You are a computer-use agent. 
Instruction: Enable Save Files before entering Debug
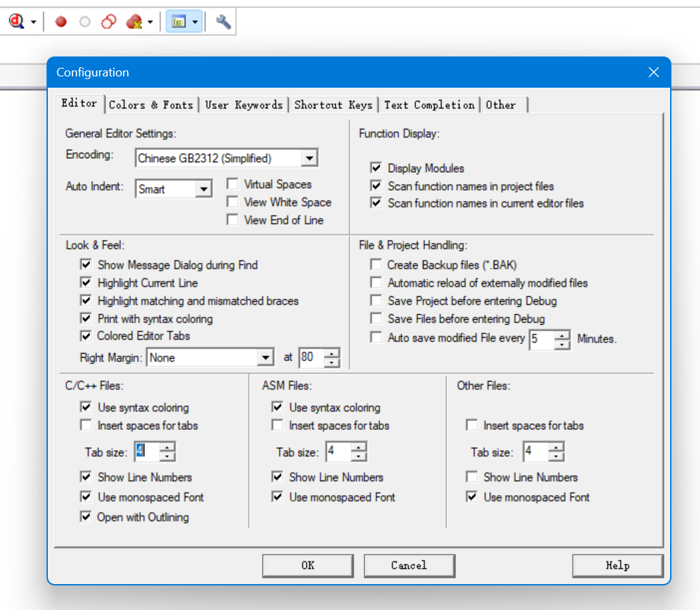(x=376, y=318)
